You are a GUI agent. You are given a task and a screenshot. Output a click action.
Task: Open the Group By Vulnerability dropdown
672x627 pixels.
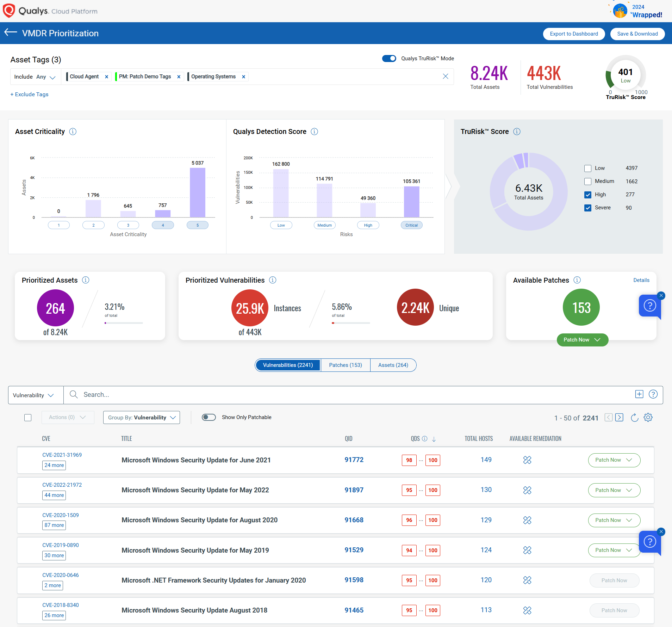[142, 418]
